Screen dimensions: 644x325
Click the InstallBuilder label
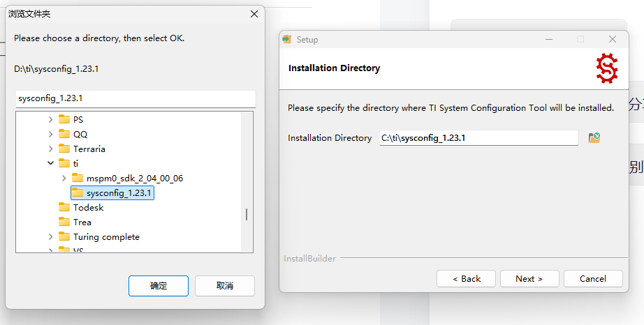[309, 259]
